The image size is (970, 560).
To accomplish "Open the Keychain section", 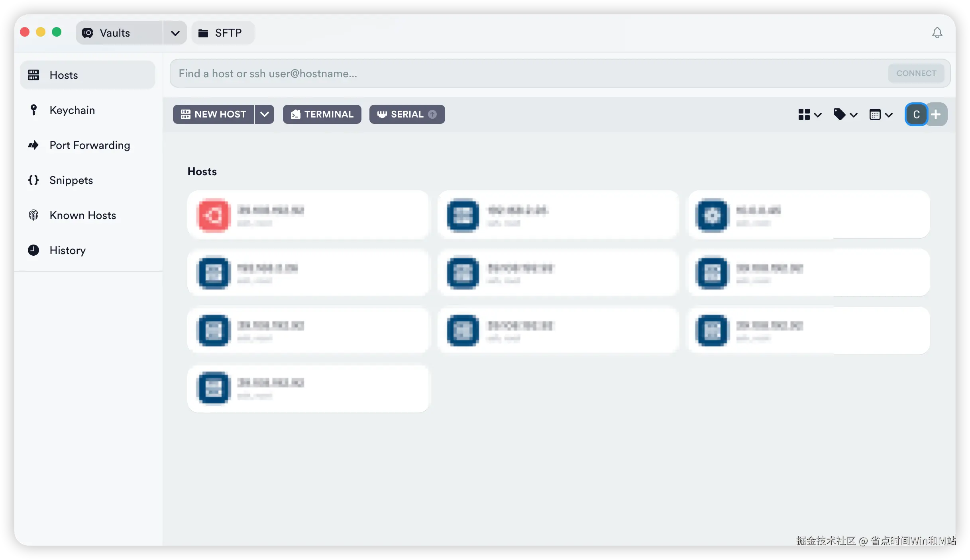I will coord(72,110).
